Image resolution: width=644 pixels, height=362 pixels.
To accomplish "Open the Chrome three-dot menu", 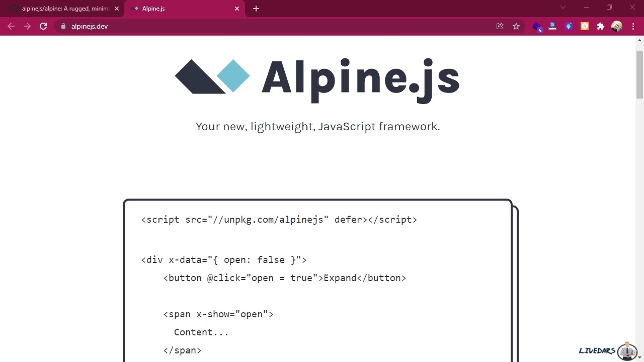I will point(633,26).
